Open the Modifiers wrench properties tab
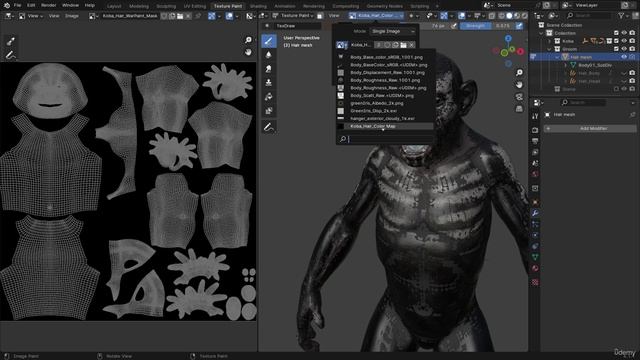This screenshot has height=360, width=640. coord(535,213)
